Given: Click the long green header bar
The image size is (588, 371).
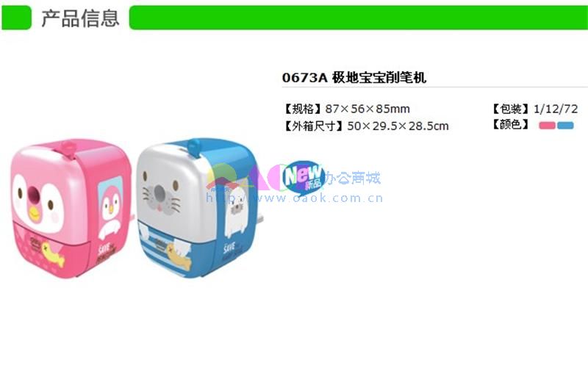Looking at the screenshot, I should 359,18.
